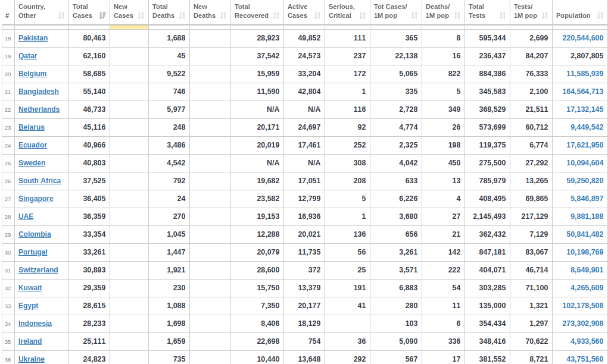The image size is (608, 364).
Task: Open South Africa population link 59,250,820
Action: pos(585,180)
